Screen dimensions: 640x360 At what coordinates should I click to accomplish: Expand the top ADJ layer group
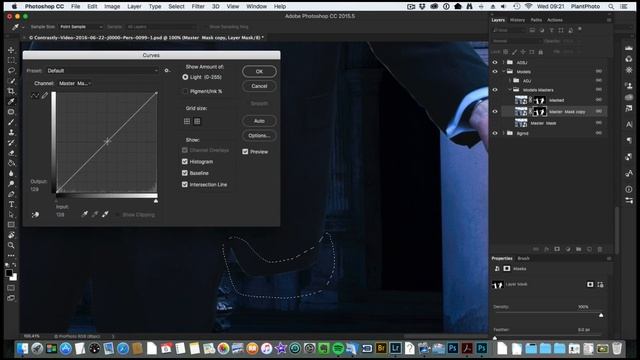504,62
